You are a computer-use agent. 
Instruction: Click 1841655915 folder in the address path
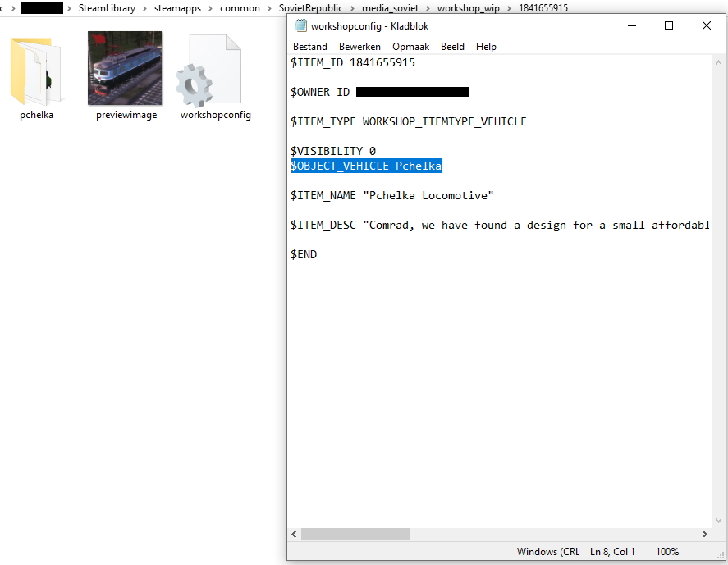[543, 8]
